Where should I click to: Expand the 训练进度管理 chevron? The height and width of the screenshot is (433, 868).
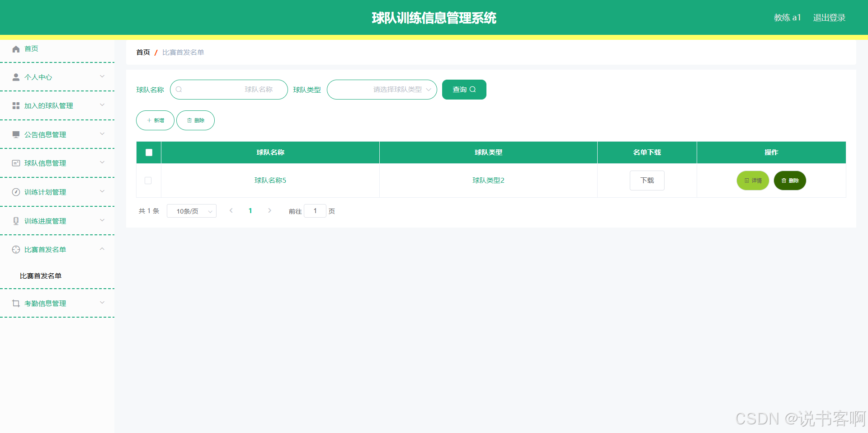coord(102,220)
